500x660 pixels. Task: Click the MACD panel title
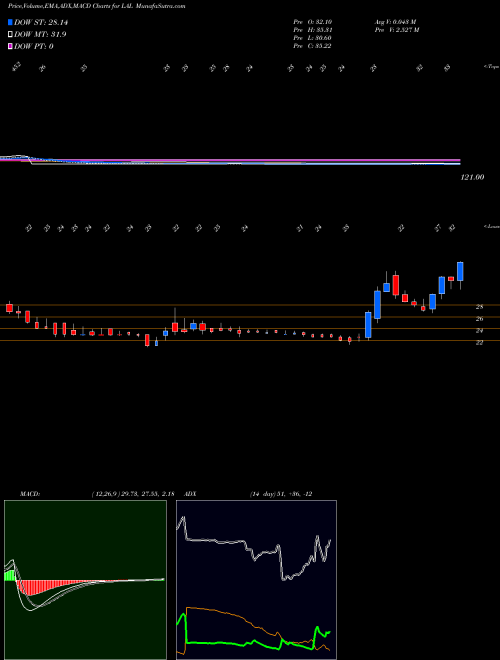pos(29,494)
